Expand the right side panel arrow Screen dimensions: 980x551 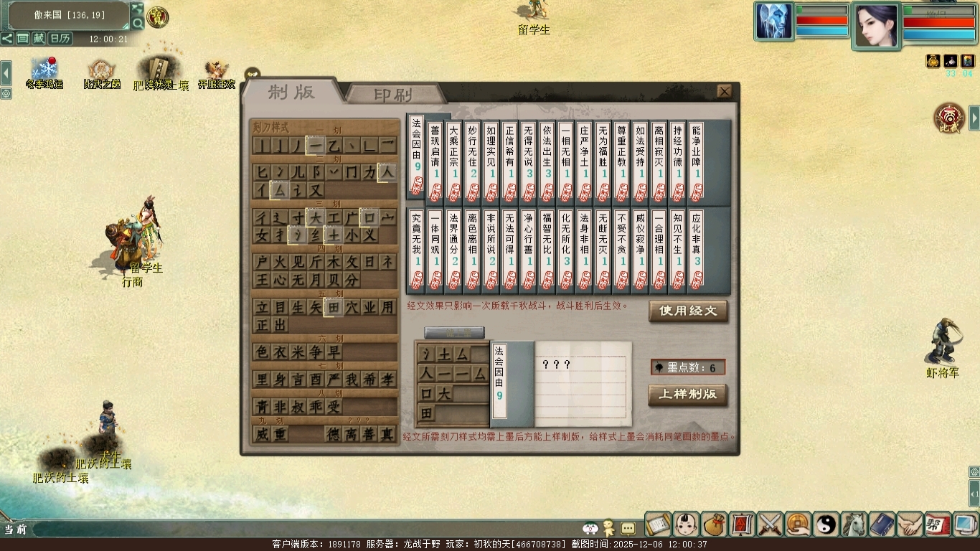click(x=974, y=118)
